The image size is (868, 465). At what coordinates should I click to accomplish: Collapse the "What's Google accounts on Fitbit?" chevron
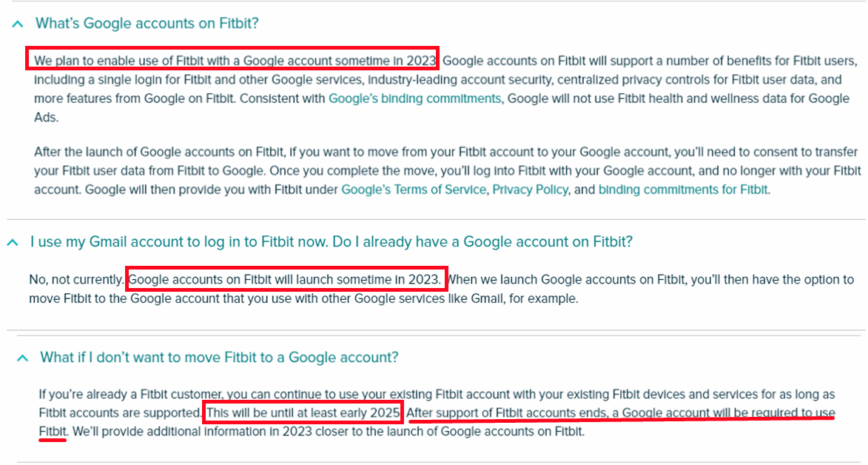point(18,24)
